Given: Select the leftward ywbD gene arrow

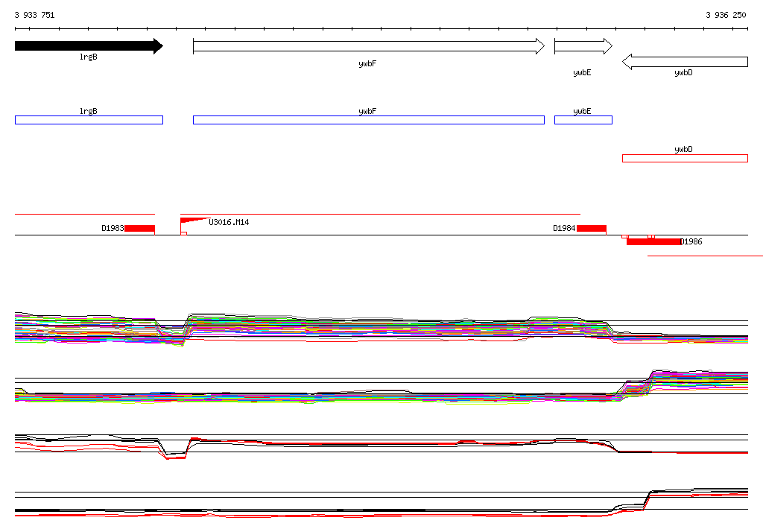Looking at the screenshot, I should click(x=686, y=62).
